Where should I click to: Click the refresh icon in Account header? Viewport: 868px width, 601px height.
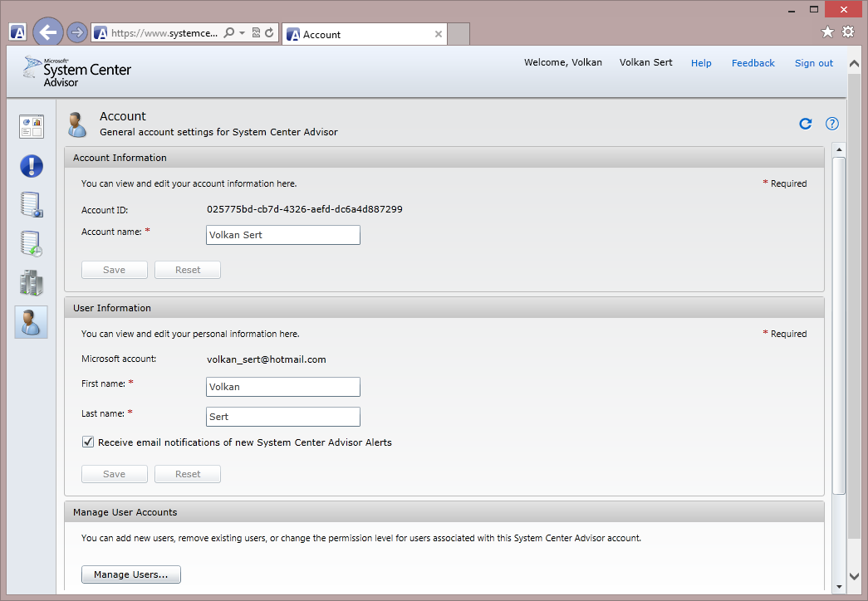coord(806,124)
